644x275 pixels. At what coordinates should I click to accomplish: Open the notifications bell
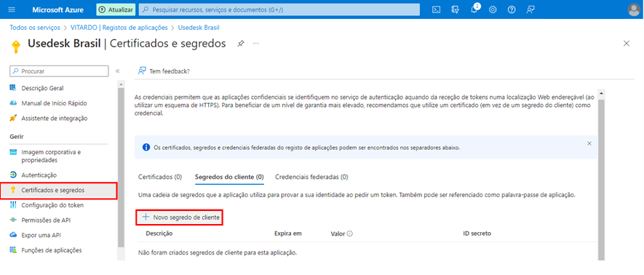tap(474, 9)
